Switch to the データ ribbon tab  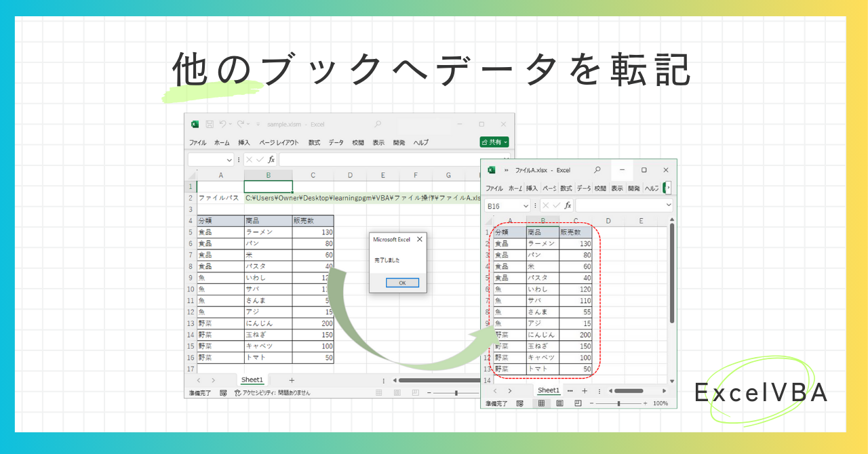click(334, 142)
